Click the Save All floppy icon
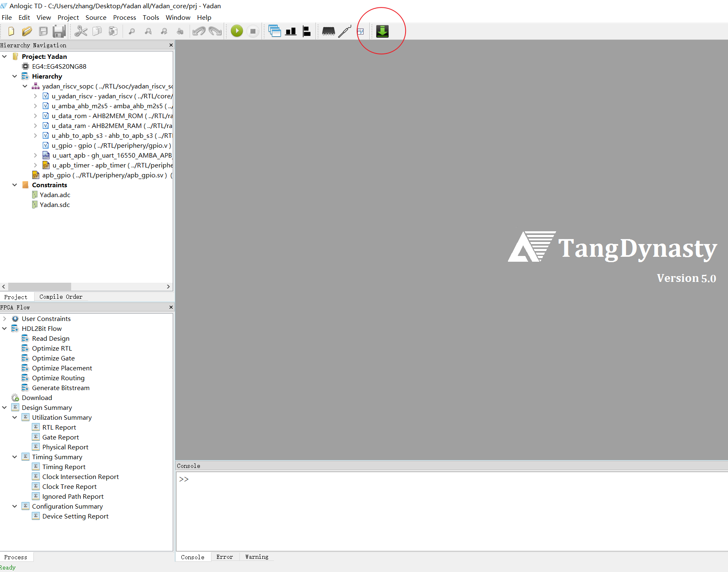Screen dimensions: 728x572 tap(59, 31)
